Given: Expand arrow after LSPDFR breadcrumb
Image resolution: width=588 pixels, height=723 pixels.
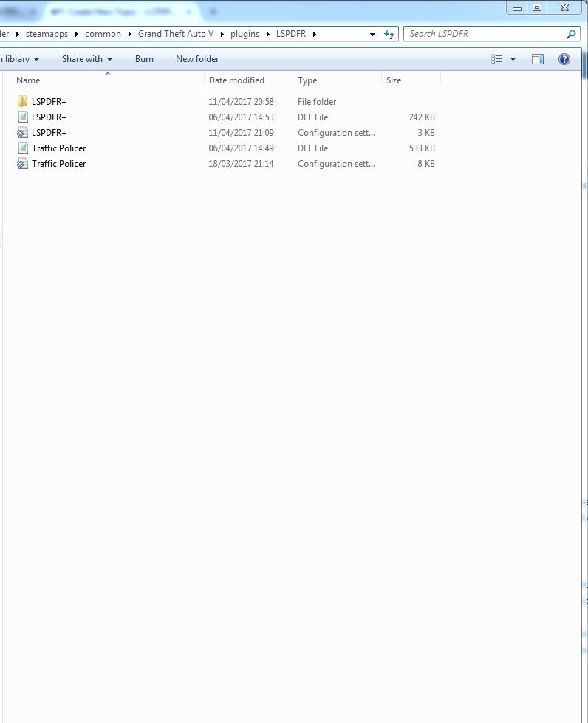Looking at the screenshot, I should (x=315, y=34).
